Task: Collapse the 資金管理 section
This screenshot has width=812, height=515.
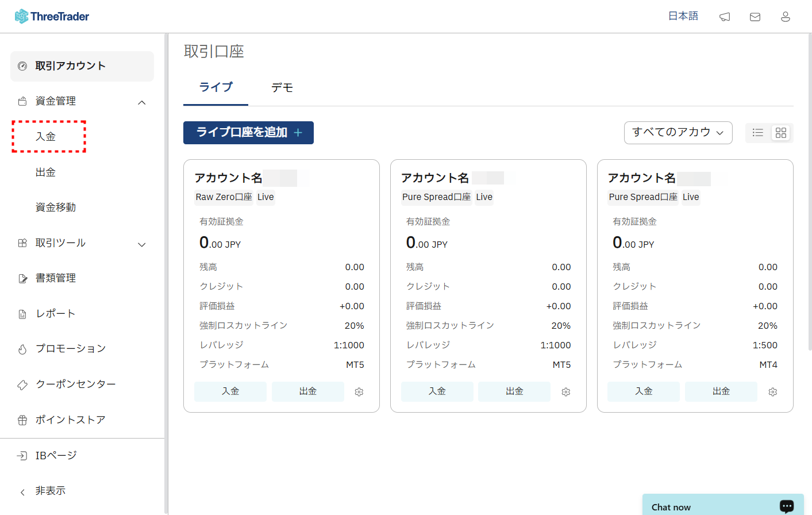Action: (142, 102)
